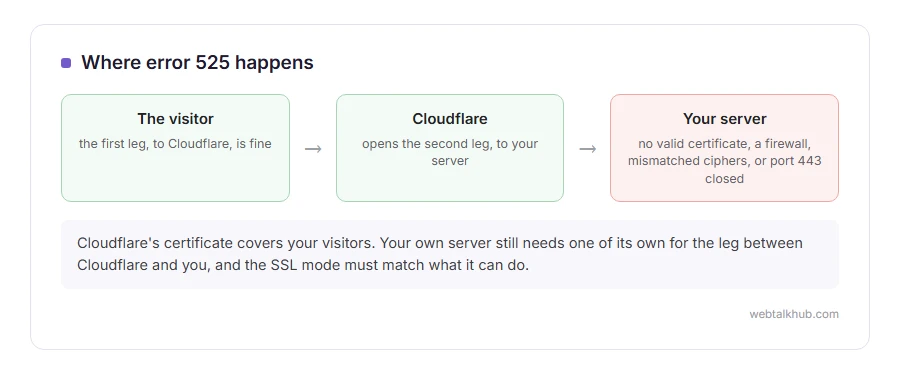Click 'opens the second leg, to your server' text
The height and width of the screenshot is (371, 900).
450,152
